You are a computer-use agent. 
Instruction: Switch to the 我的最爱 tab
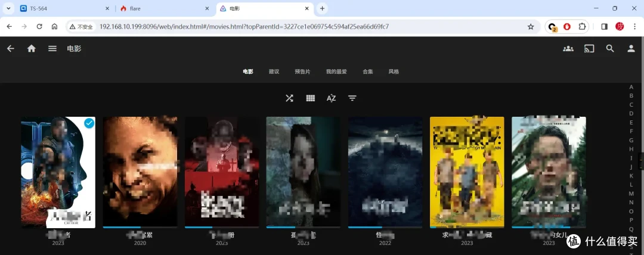[x=336, y=71]
